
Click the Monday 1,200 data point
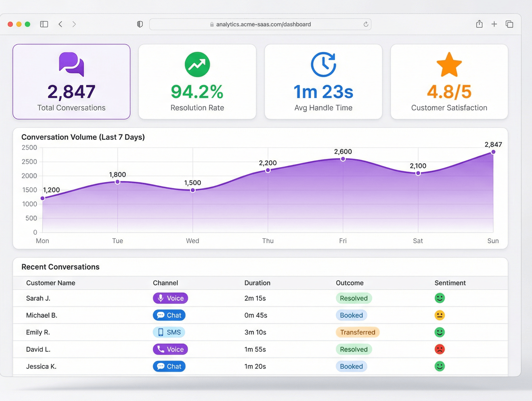(43, 198)
